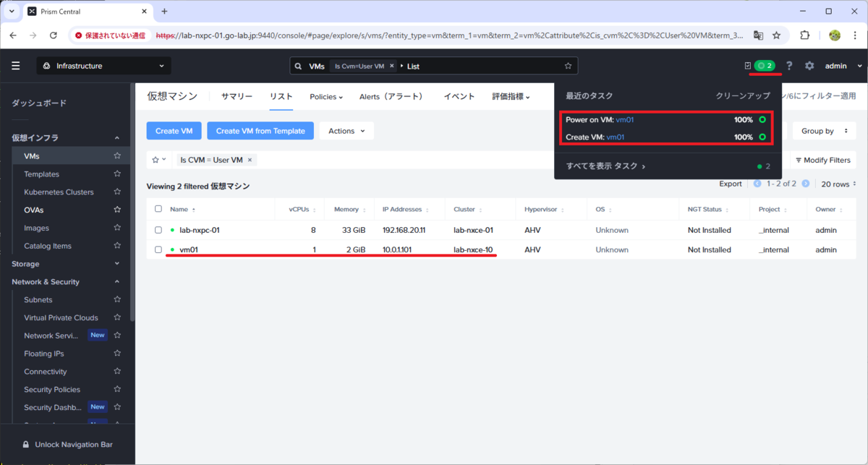Toggle favorite star for Images
The height and width of the screenshot is (465, 868).
[x=117, y=228]
